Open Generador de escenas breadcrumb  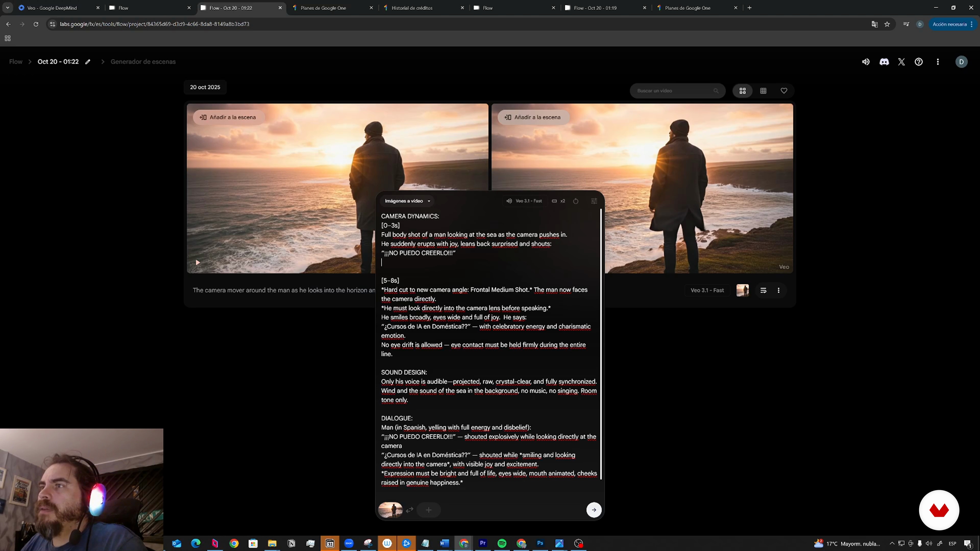[x=143, y=61]
